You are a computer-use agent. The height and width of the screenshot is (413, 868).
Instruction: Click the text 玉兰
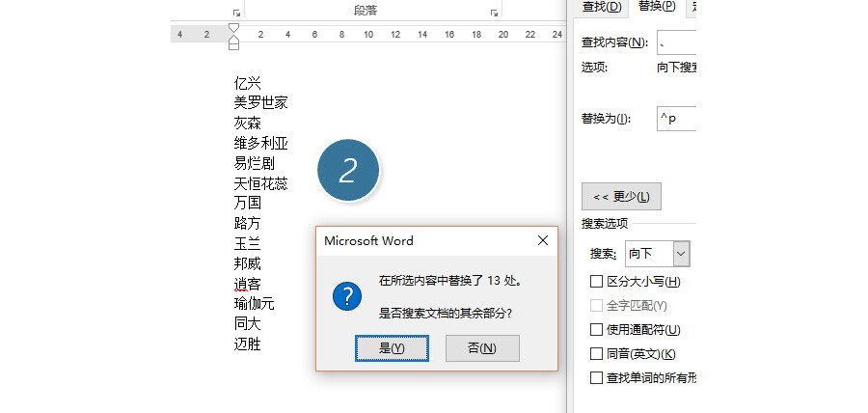[x=248, y=243]
